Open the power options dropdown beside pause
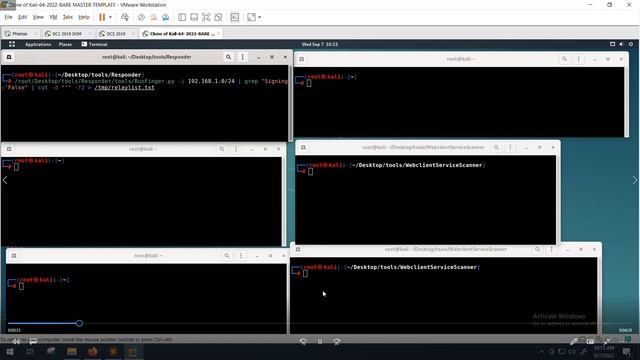The image size is (640, 360). coord(110,17)
